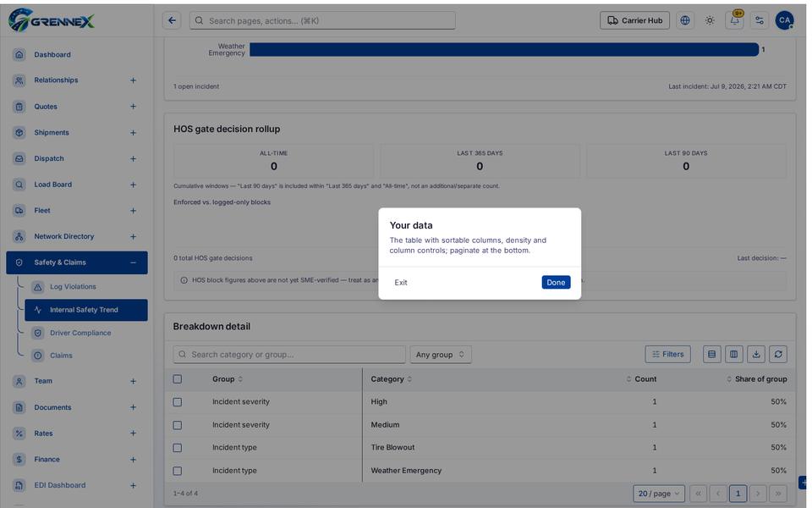Open the Filters button
Viewport: 812px width, 508px height.
coord(667,355)
